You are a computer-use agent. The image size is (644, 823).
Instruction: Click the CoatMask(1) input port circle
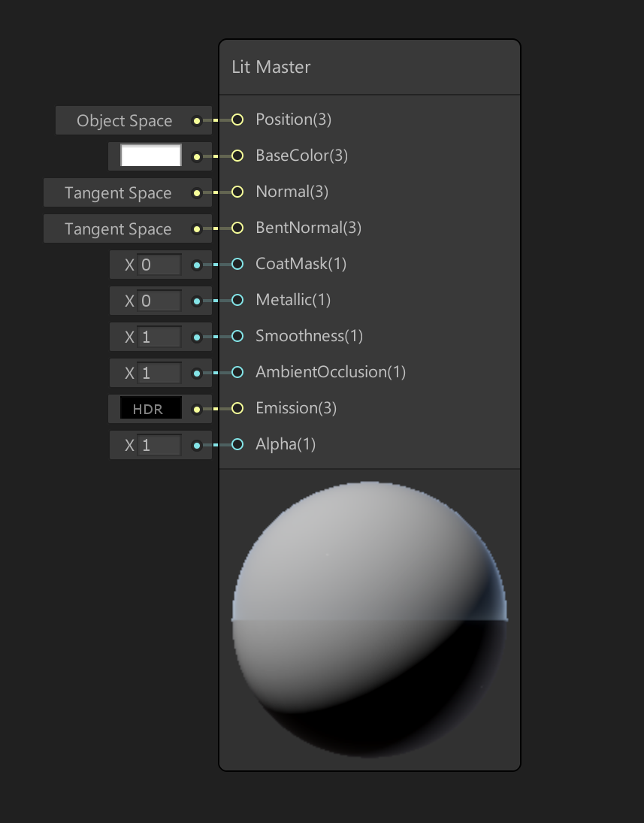tap(237, 264)
